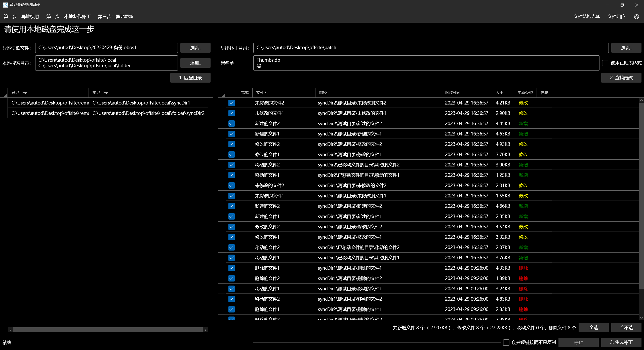Click the 本地目录 column header
The image size is (644, 350).
coord(148,92)
